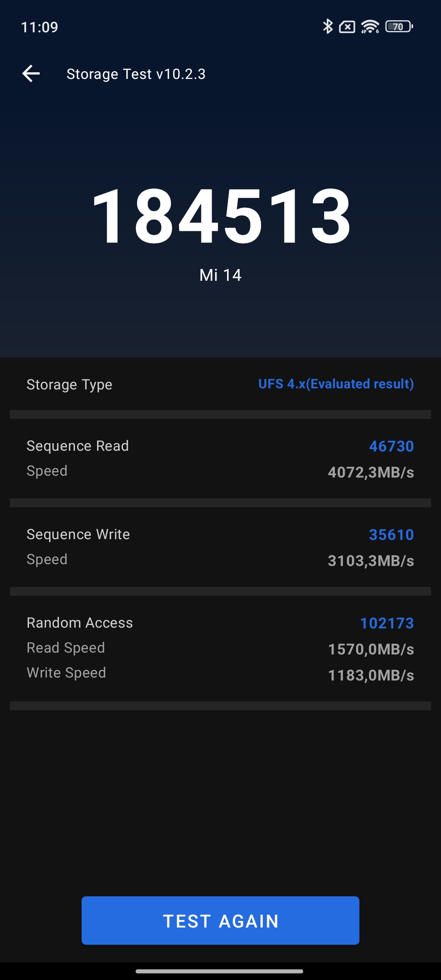Screen dimensions: 441x980
Task: Tap the Random Access score 102173
Action: [x=387, y=623]
